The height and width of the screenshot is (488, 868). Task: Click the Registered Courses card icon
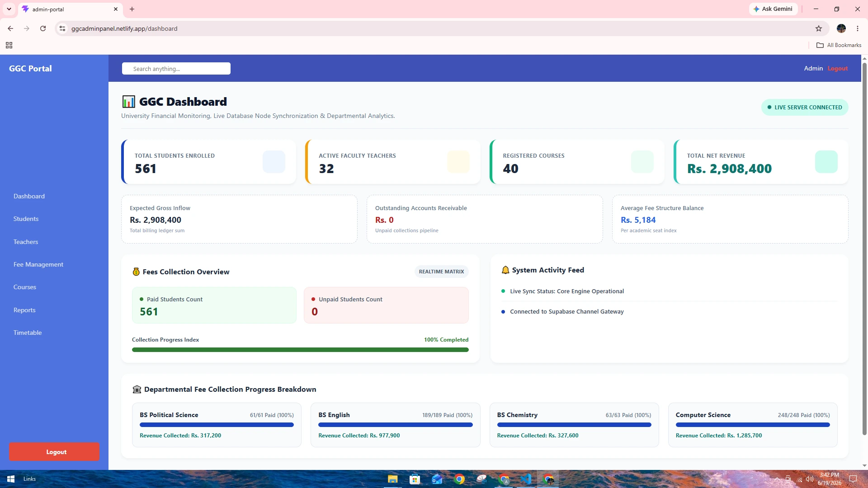642,162
